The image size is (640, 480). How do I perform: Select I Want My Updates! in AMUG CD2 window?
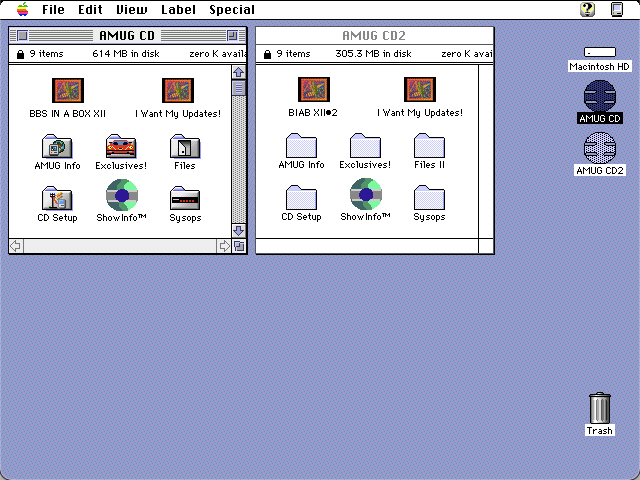click(x=420, y=89)
